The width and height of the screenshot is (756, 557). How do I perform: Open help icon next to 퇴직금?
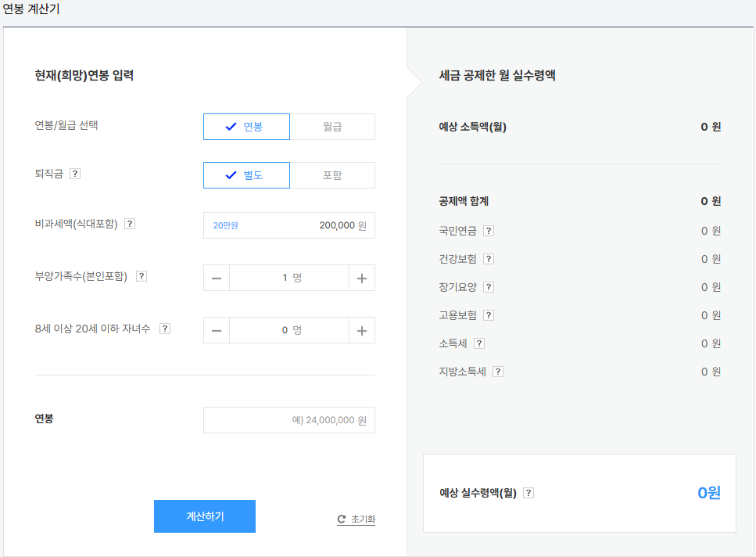(x=75, y=174)
